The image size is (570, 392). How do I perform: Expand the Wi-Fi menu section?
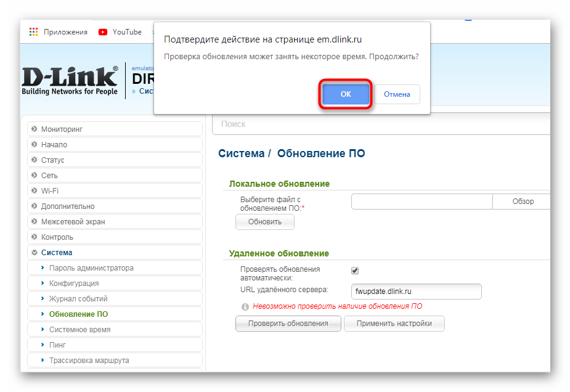tap(115, 190)
